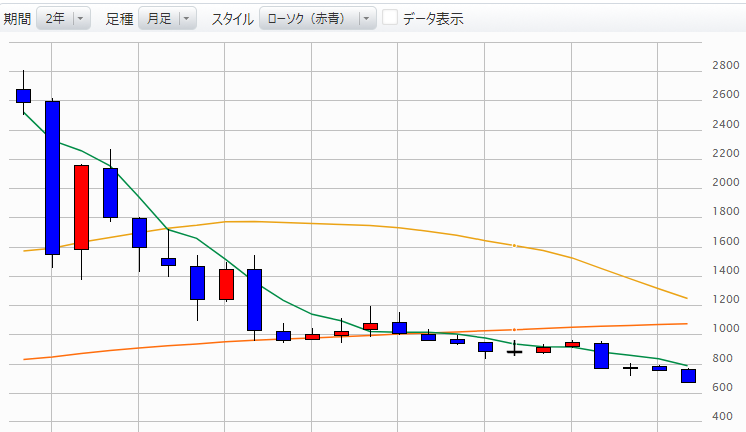Open the スタイル dropdown showing ローソク（赤青）
Viewport: 746px width, 432px height.
pos(317,19)
